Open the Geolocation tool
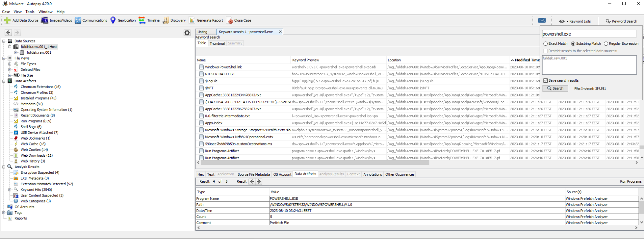This screenshot has width=644, height=239. 123,20
